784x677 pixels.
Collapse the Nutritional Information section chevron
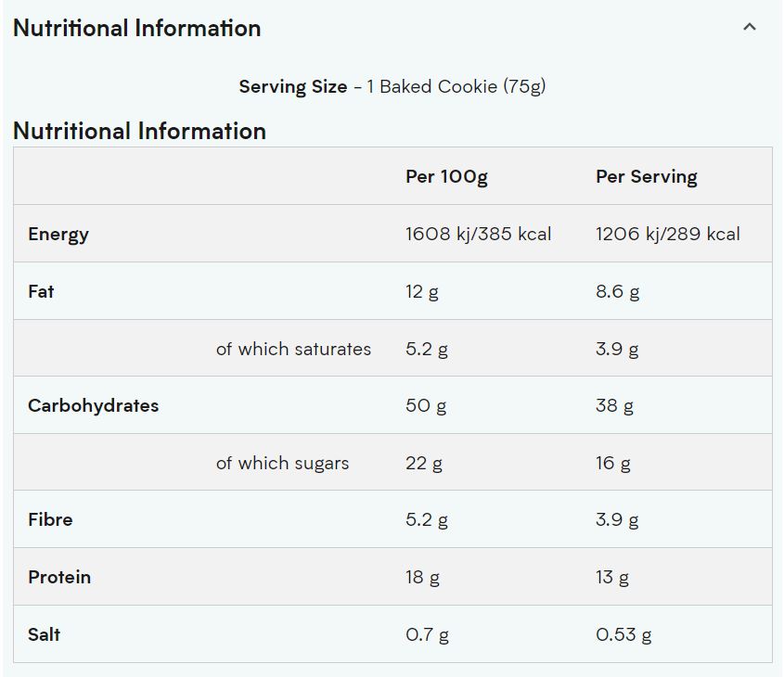(750, 28)
